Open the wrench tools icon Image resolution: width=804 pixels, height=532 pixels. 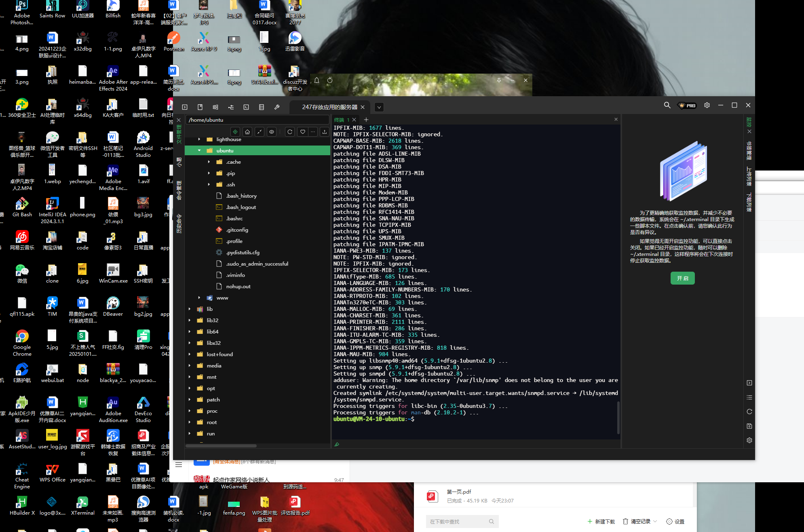pos(277,107)
